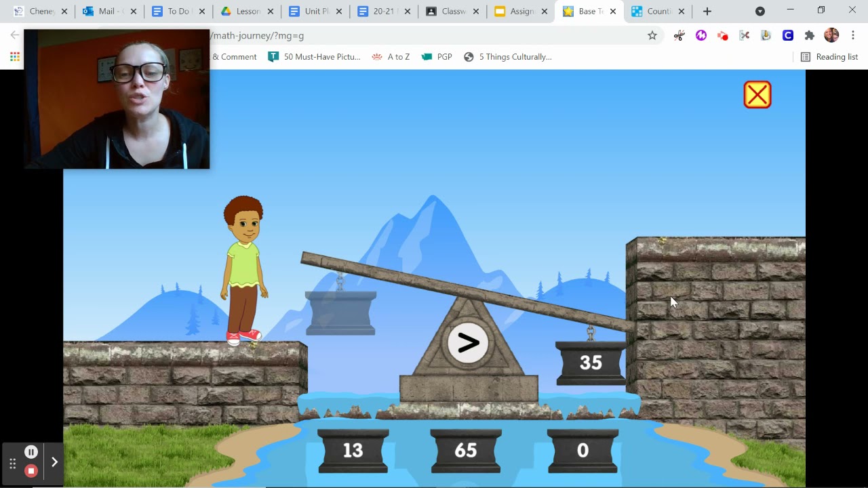This screenshot has width=868, height=488.
Task: Click the greater-than symbol on the balance
Action: (x=468, y=343)
